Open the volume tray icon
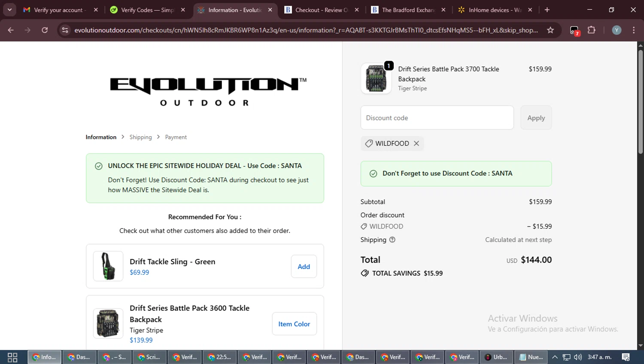The image size is (644, 364). 578,357
